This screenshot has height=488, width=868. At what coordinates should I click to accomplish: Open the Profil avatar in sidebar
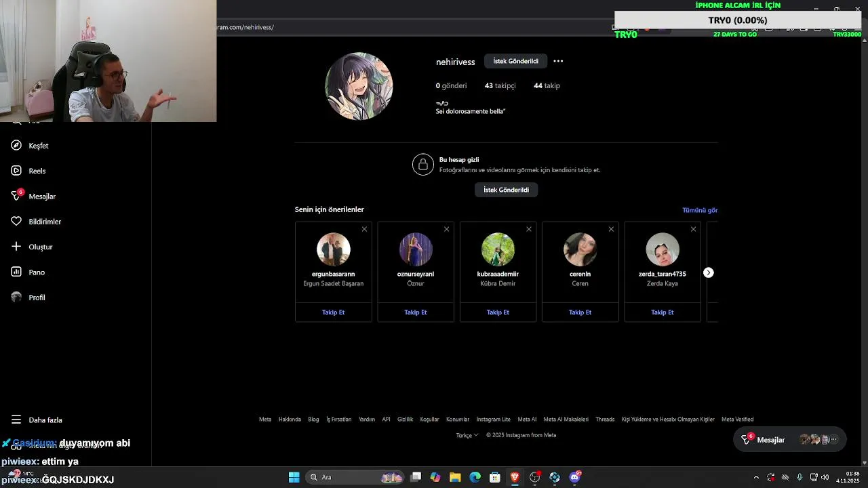tap(16, 297)
